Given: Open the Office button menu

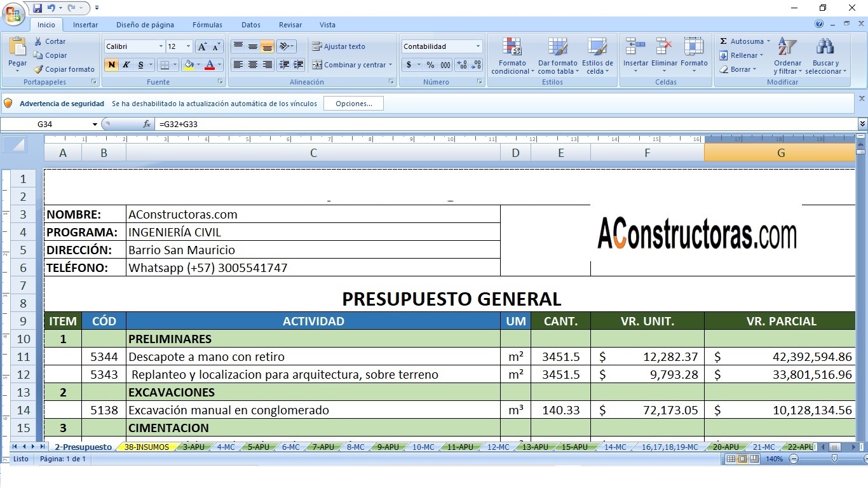Looking at the screenshot, I should [x=14, y=13].
